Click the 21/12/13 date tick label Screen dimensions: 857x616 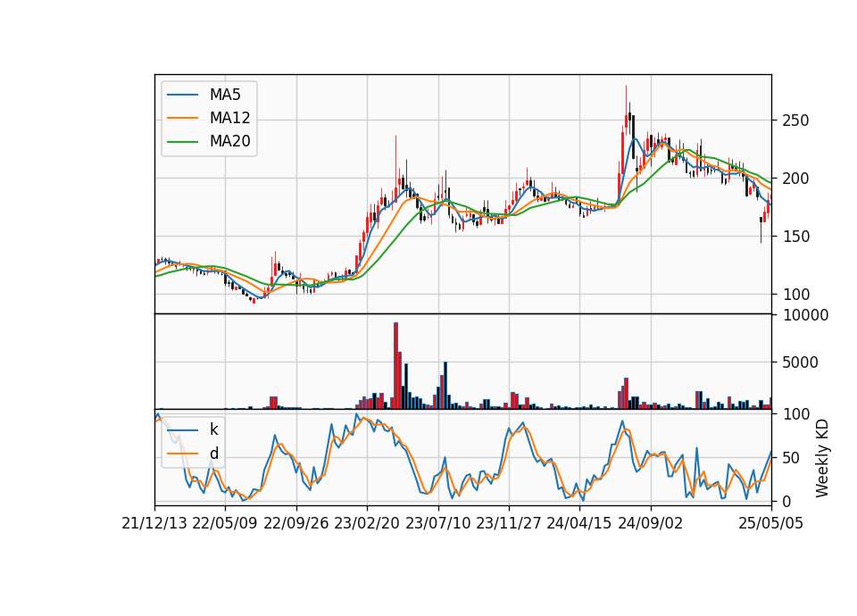coord(154,524)
